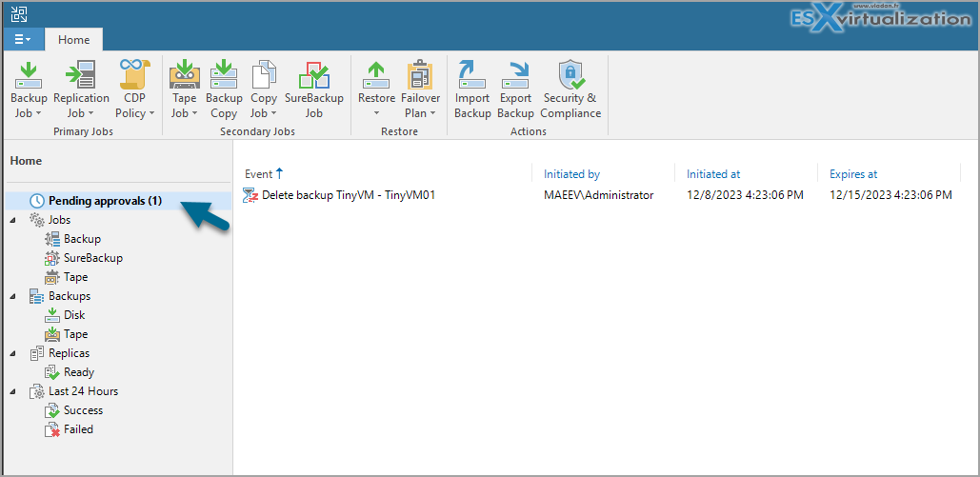The image size is (980, 477).
Task: Select the 'Delete backup TinyVM - TinyVM01' event
Action: click(x=349, y=195)
